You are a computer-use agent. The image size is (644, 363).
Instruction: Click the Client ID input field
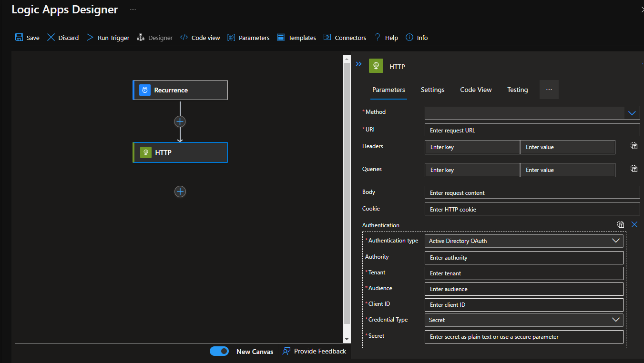(x=524, y=305)
